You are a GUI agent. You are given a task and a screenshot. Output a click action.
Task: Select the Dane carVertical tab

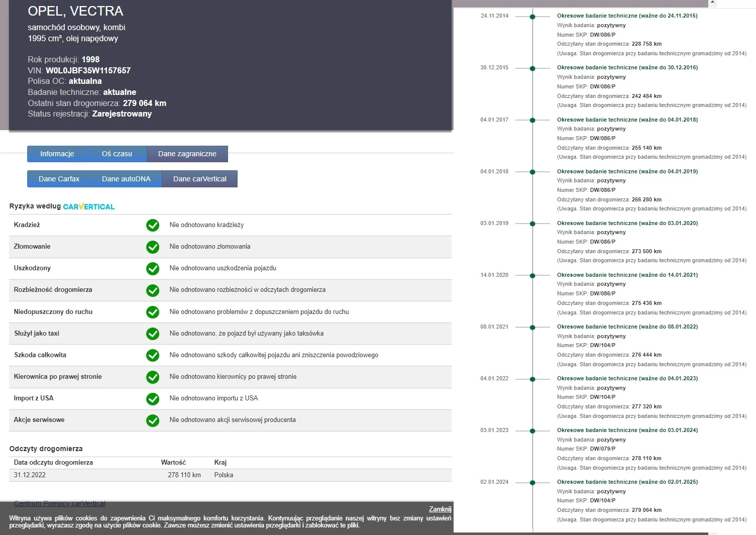coord(200,179)
